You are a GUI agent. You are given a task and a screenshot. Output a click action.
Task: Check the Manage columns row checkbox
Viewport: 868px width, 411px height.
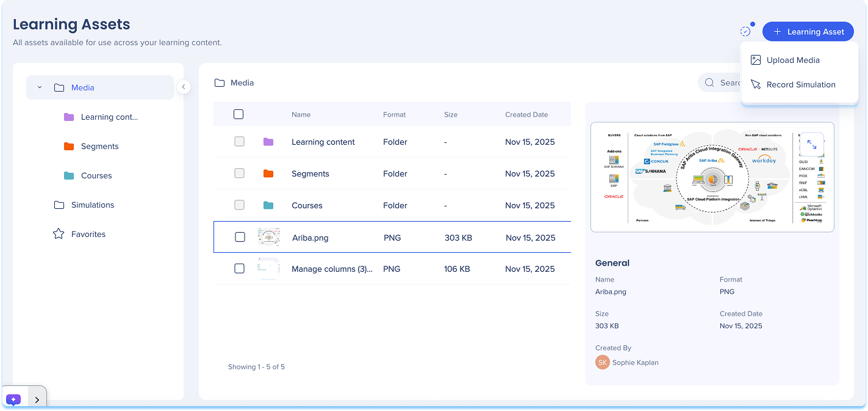tap(239, 268)
